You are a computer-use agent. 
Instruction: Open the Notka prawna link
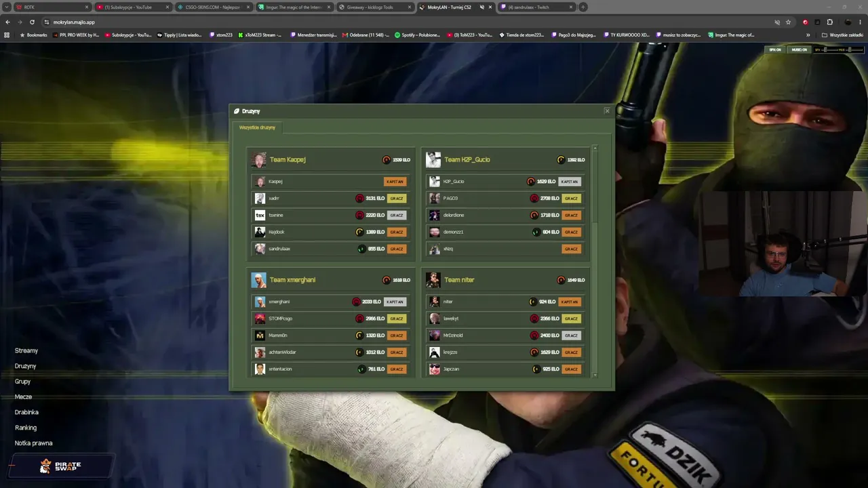33,443
